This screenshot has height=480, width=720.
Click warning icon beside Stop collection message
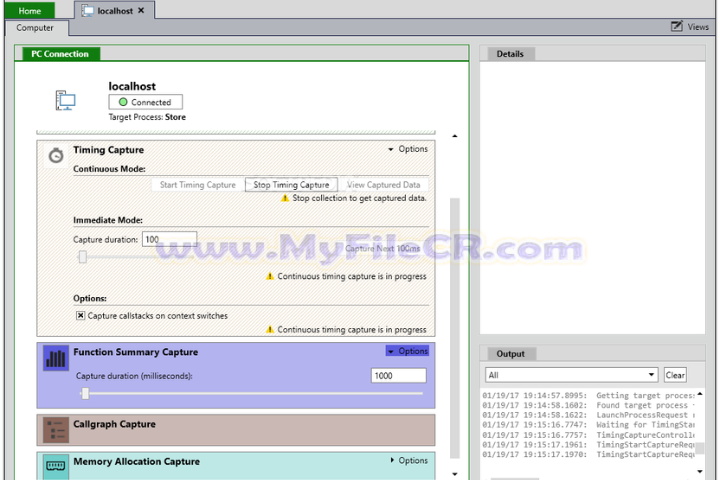(x=285, y=198)
